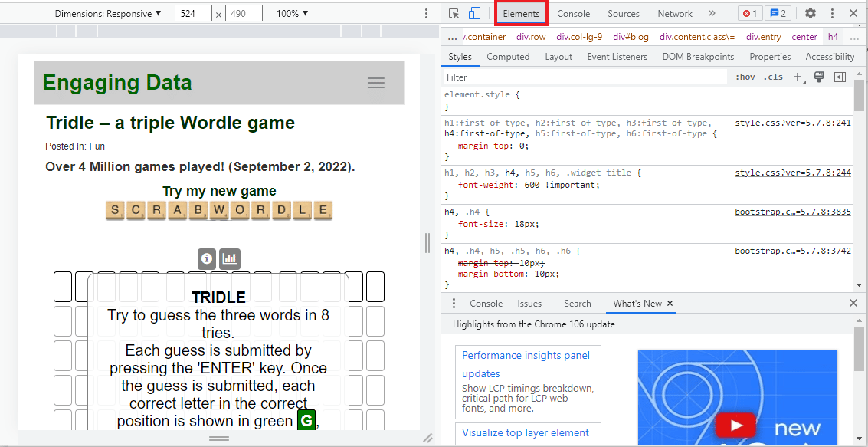Select the Styles subtab
The image size is (868, 447).
[x=460, y=57]
